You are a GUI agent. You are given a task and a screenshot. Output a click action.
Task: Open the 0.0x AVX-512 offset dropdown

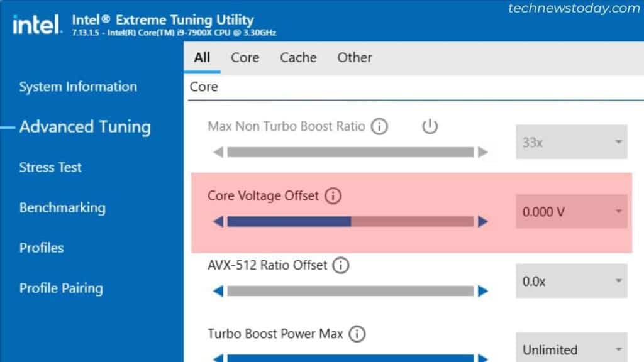[x=571, y=281]
